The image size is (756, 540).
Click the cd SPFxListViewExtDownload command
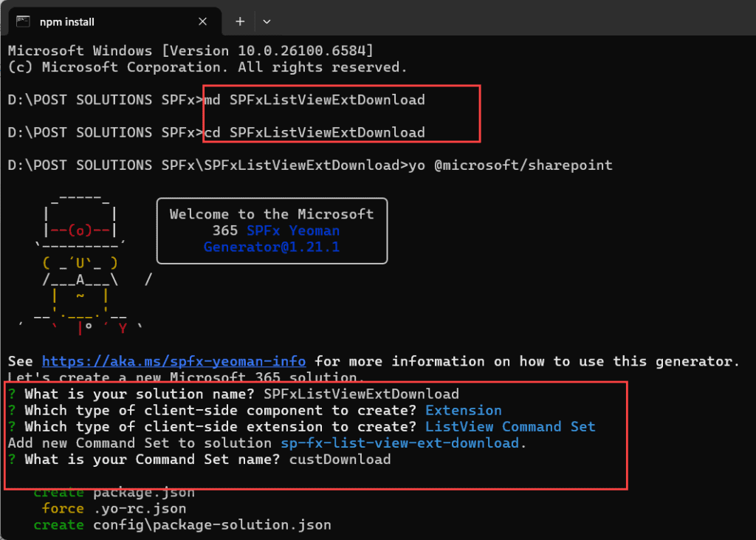(x=315, y=132)
